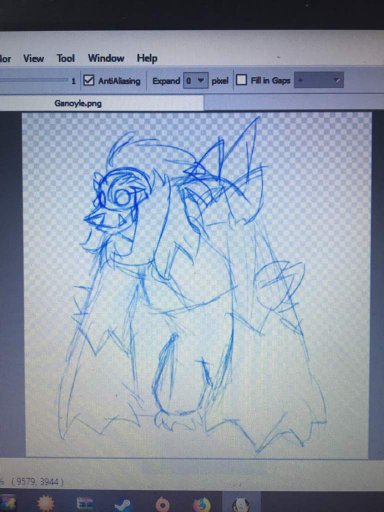Viewport: 384px width, 512px height.
Task: Open the Window menu
Action: [106, 58]
